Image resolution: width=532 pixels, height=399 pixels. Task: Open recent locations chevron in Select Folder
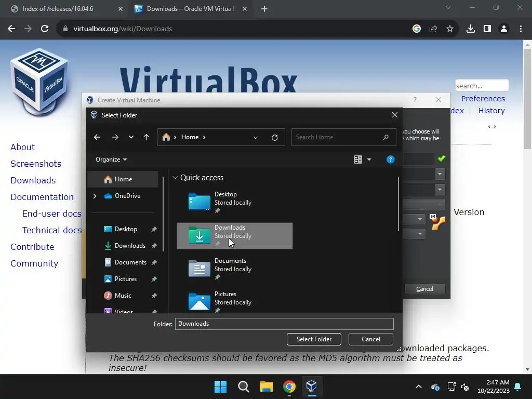pos(131,137)
